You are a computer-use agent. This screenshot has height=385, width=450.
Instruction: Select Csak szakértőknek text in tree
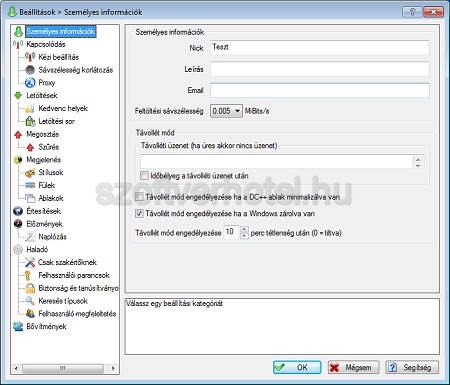pyautogui.click(x=67, y=262)
